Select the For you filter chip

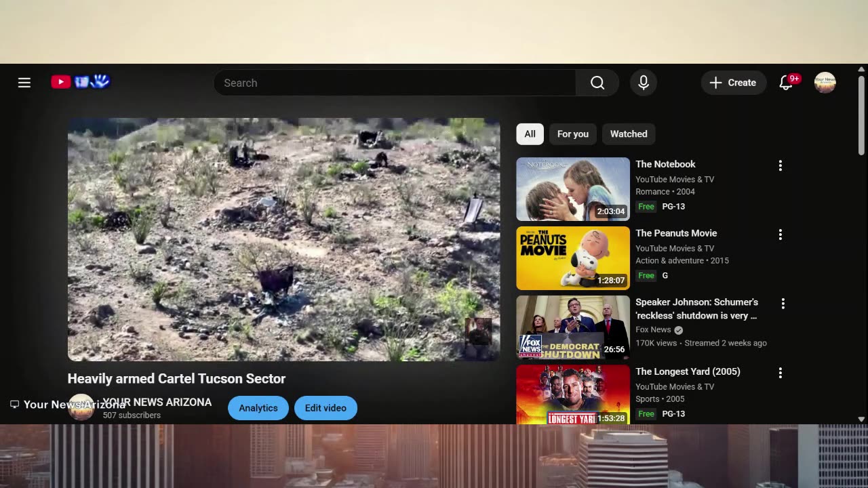[573, 134]
